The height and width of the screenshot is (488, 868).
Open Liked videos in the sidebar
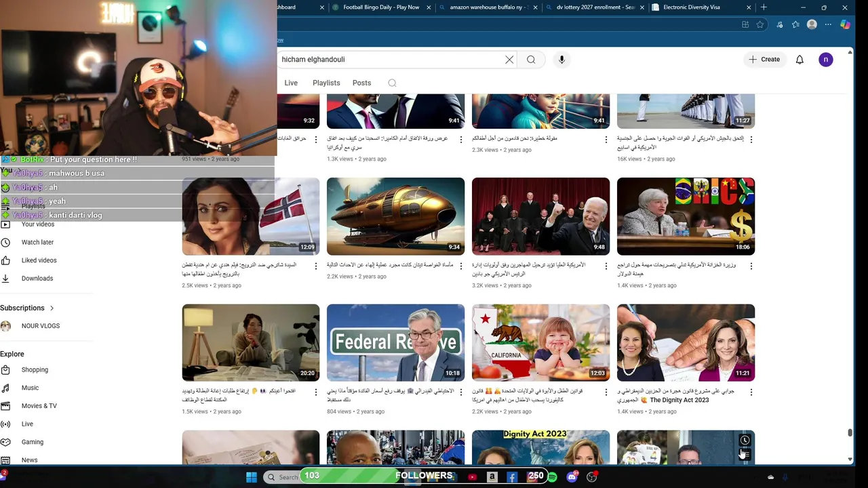[x=39, y=260]
